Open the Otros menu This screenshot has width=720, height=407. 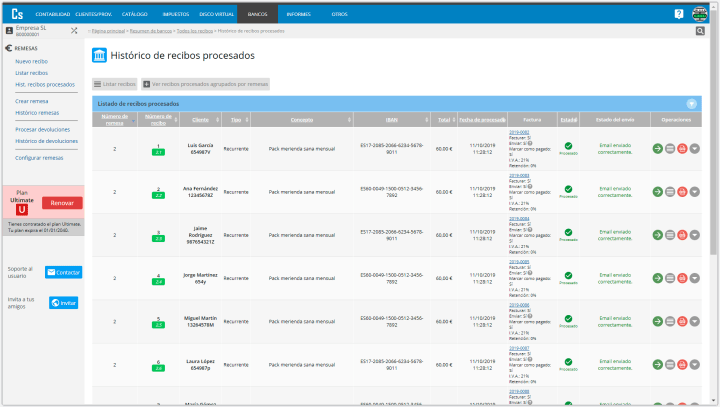click(x=339, y=14)
